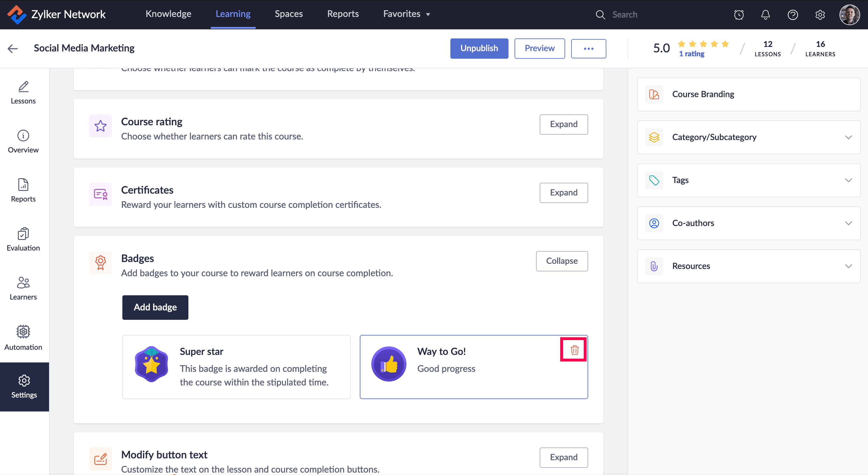This screenshot has height=475, width=868.
Task: Expand the Co-authors panel
Action: pos(848,223)
